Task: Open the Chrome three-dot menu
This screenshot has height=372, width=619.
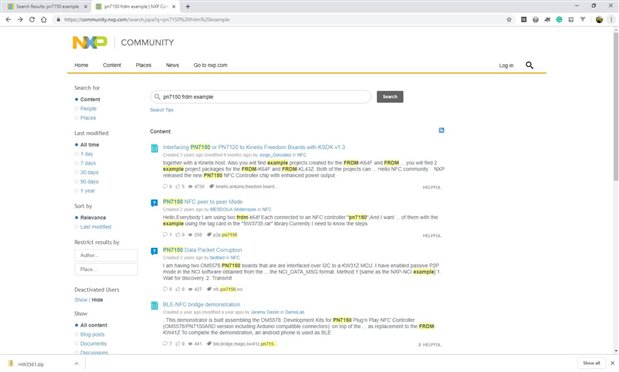Action: (611, 19)
